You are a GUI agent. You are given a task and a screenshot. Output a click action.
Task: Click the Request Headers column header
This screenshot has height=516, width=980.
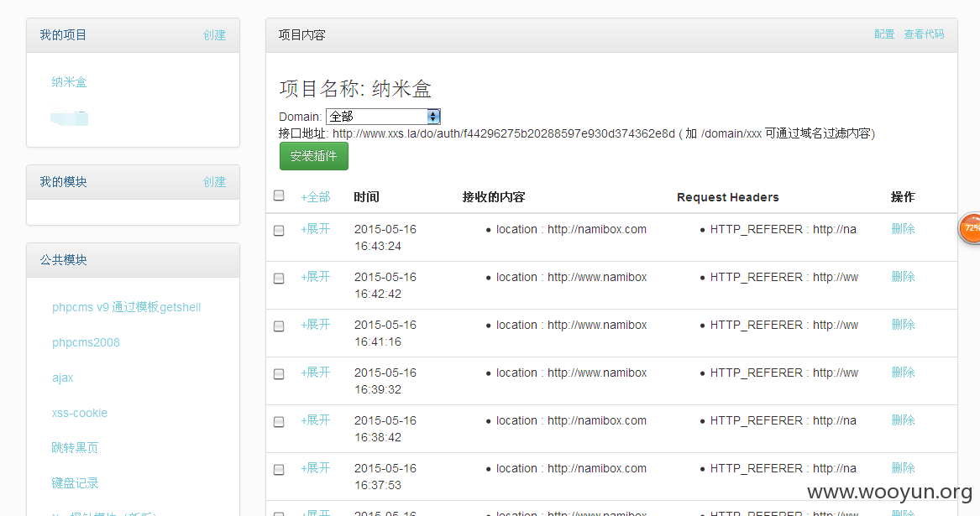tap(727, 197)
